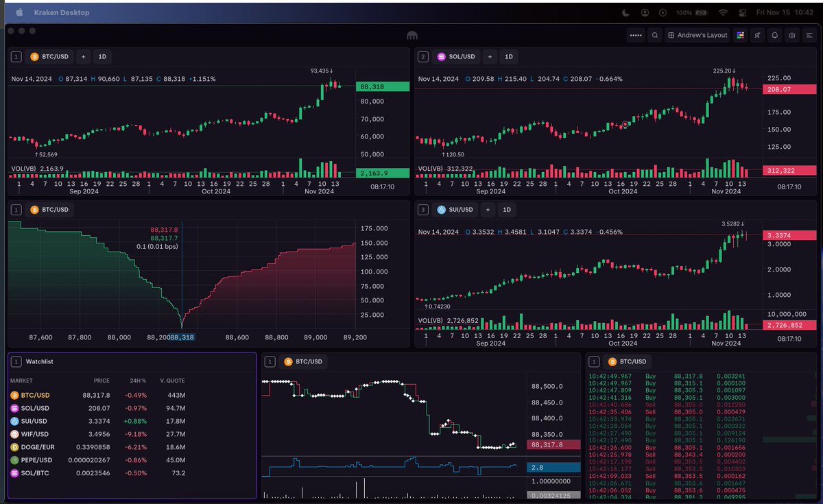Change the 1D timeframe on the BTC/USD chart
Screen dimensions: 823x504
(102, 57)
